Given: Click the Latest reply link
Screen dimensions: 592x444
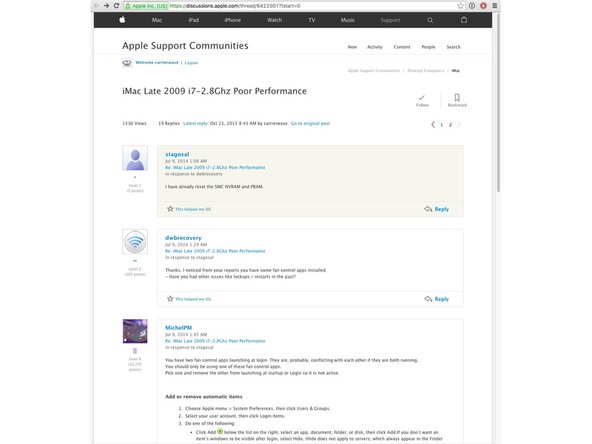Looking at the screenshot, I should [195, 123].
